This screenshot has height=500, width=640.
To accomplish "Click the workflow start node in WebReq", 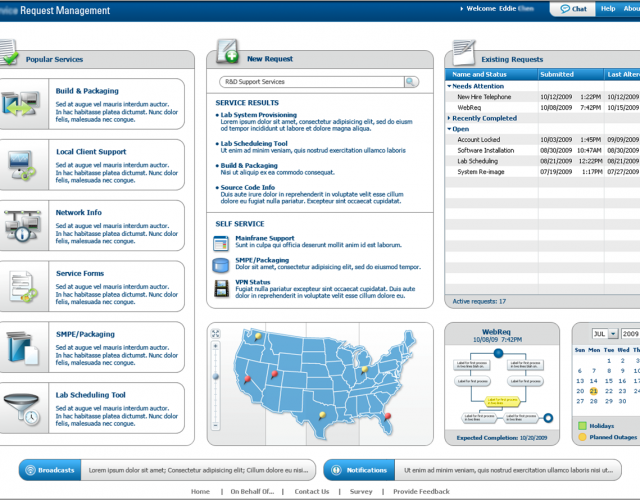I will (498, 353).
